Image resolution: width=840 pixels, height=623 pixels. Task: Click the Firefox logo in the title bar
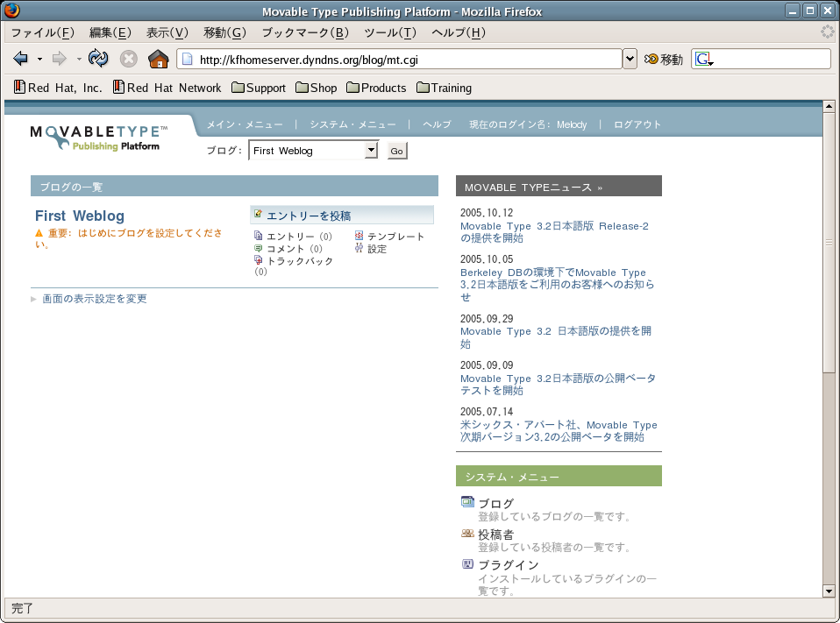(11, 11)
